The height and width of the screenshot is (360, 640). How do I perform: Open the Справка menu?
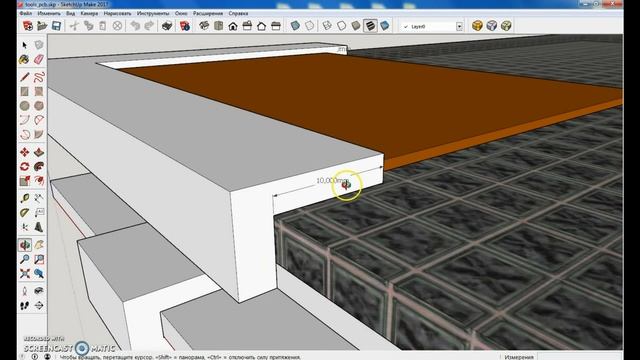238,13
